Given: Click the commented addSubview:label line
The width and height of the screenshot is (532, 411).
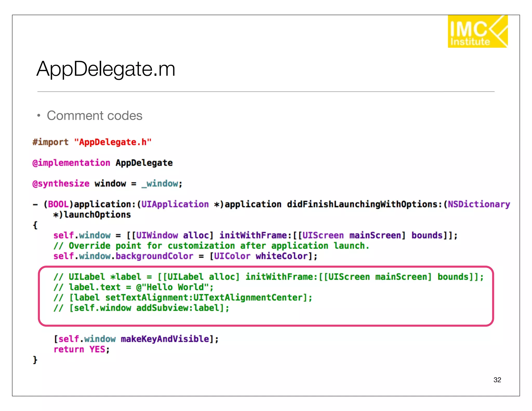Looking at the screenshot, I should [x=141, y=308].
